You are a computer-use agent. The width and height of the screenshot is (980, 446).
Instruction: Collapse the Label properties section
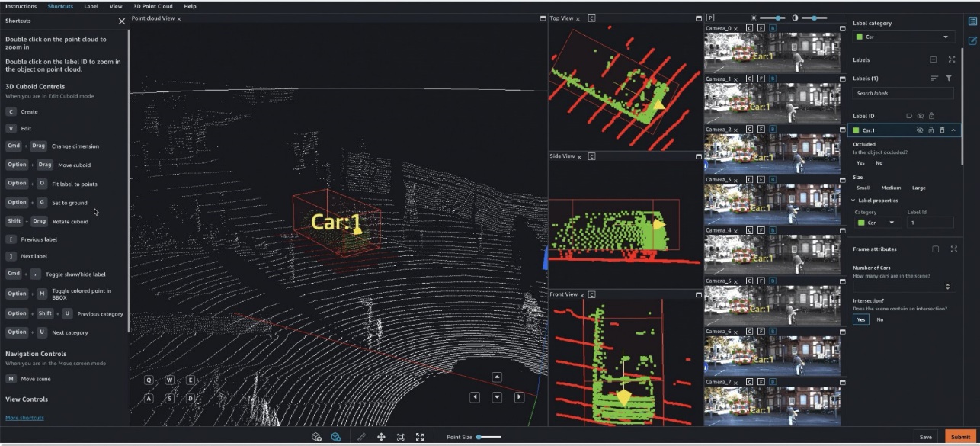[853, 201]
